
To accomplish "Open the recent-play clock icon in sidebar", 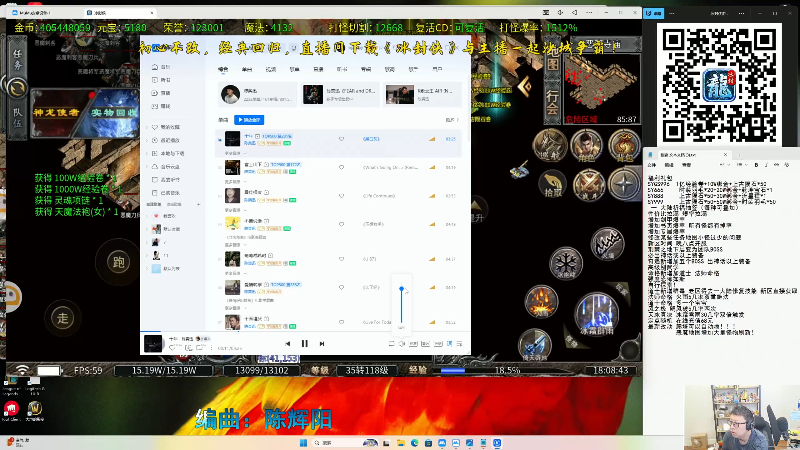I will 155,140.
